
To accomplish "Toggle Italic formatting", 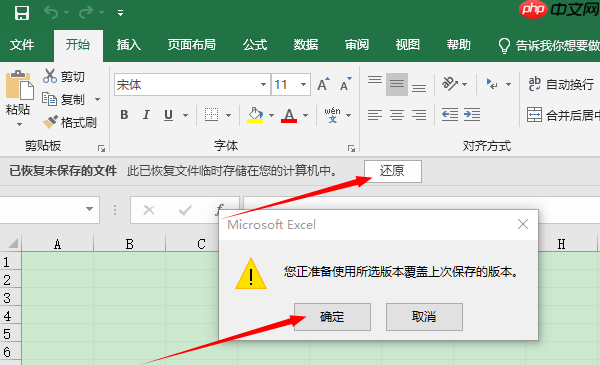I will (146, 115).
